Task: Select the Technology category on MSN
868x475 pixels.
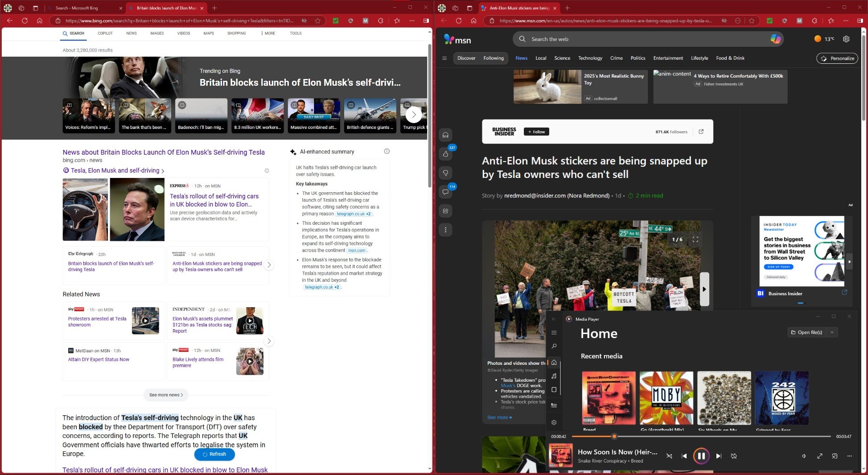Action: click(x=590, y=58)
